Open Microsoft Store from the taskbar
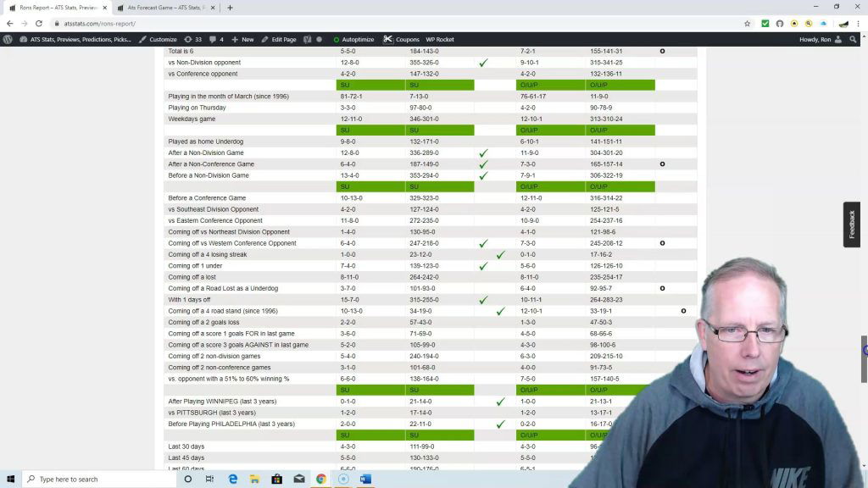The image size is (868, 488). tap(277, 480)
